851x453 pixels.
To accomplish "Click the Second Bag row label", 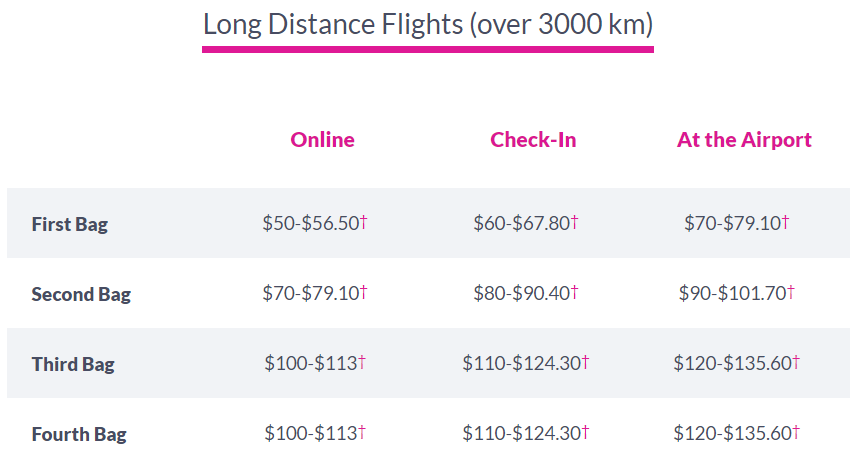I will 81,294.
